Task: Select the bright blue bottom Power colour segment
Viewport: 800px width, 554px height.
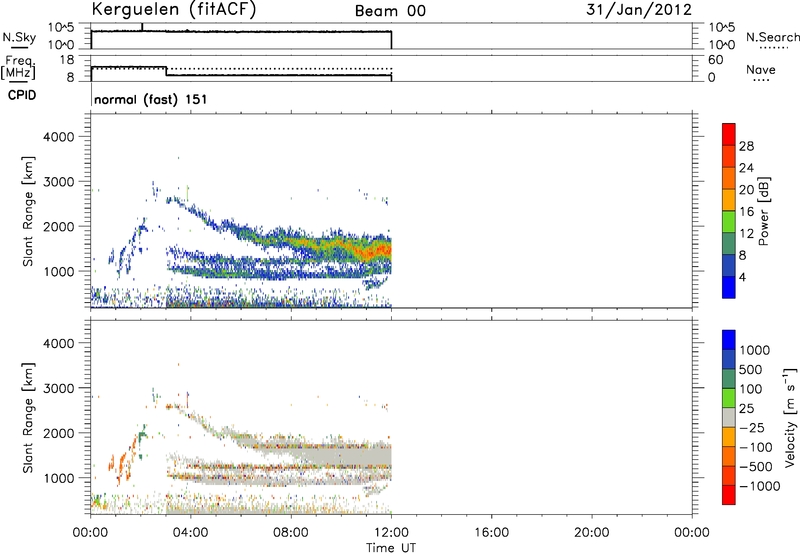Action: pyautogui.click(x=729, y=287)
